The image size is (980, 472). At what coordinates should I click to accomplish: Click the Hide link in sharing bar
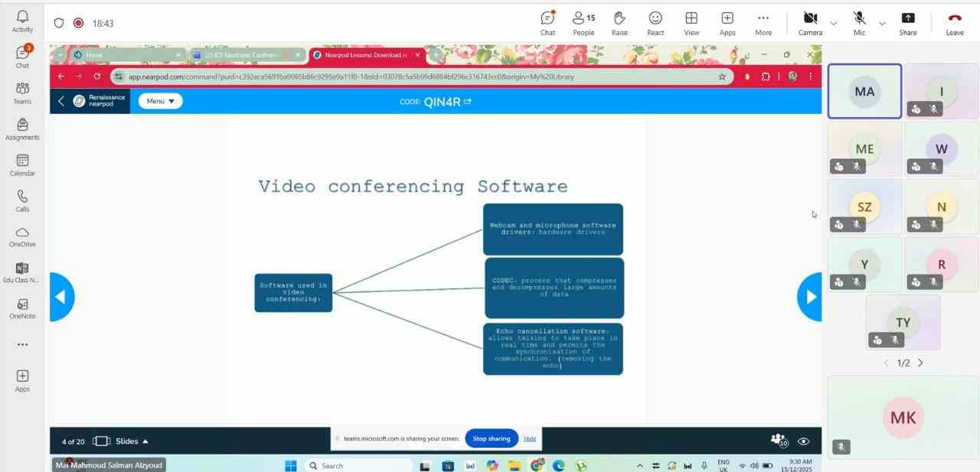pyautogui.click(x=530, y=438)
